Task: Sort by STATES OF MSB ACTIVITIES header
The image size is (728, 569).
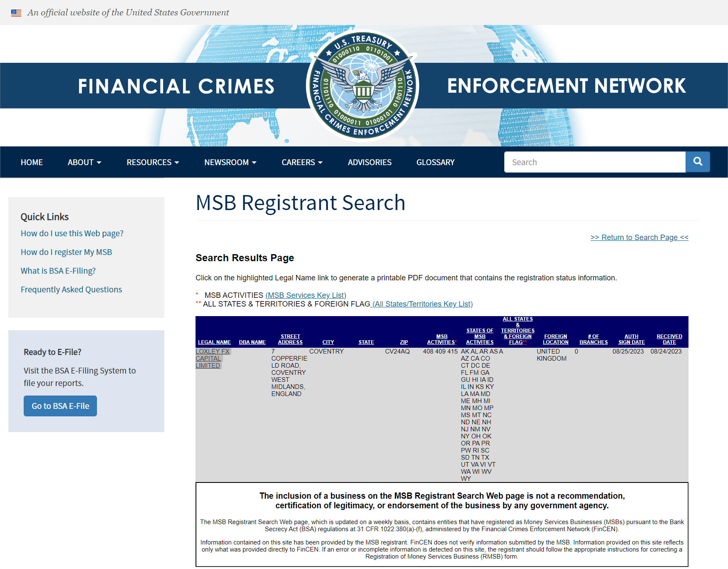Action: click(480, 336)
